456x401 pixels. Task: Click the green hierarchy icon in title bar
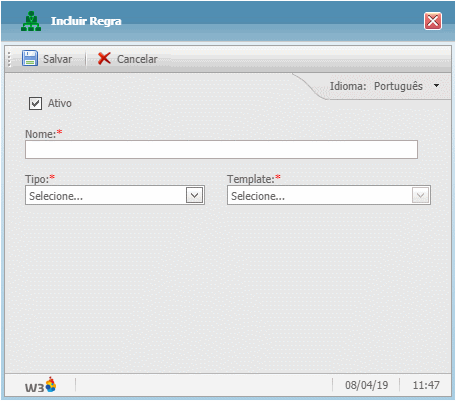tap(31, 21)
